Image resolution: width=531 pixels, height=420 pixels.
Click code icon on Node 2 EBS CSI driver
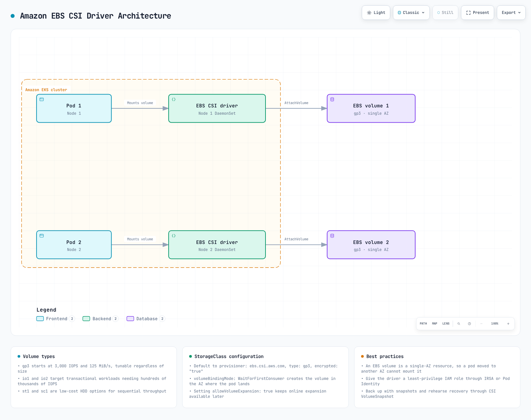pyautogui.click(x=174, y=236)
